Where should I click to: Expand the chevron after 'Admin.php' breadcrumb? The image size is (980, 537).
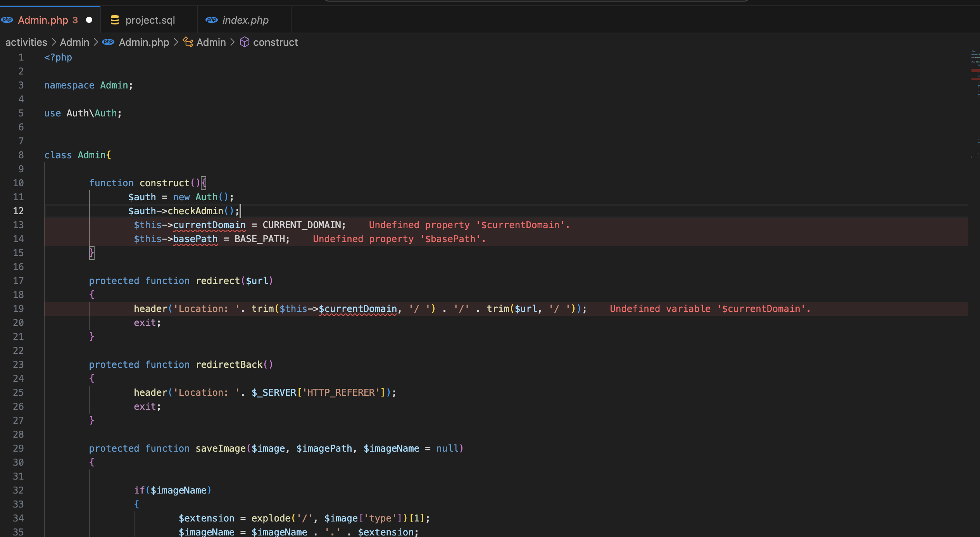(x=176, y=42)
